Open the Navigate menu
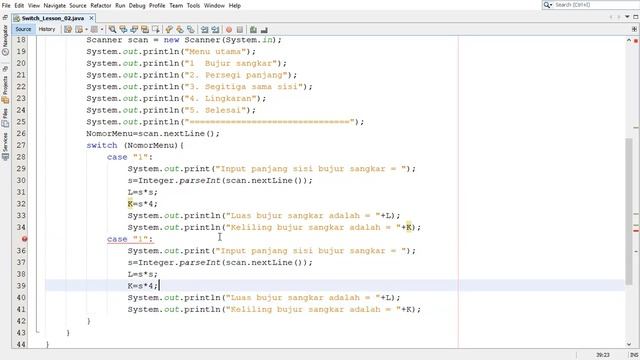Screen dimensions: 640x360 click(55, 5)
